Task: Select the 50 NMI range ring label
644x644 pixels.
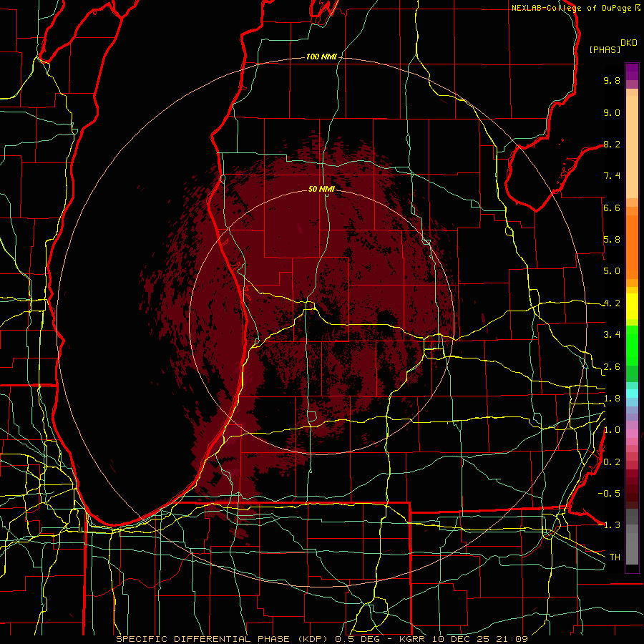Action: click(x=321, y=189)
